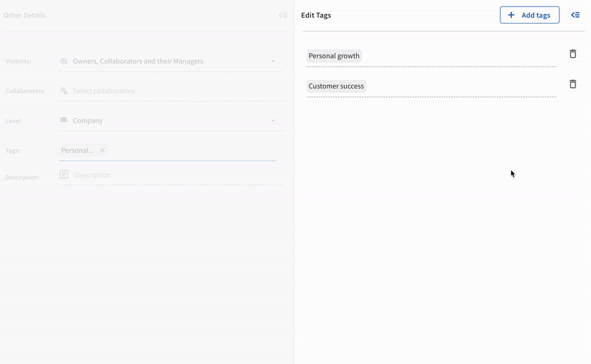This screenshot has width=591, height=364.
Task: Collapse the Edit Tags panel
Action: [x=575, y=15]
